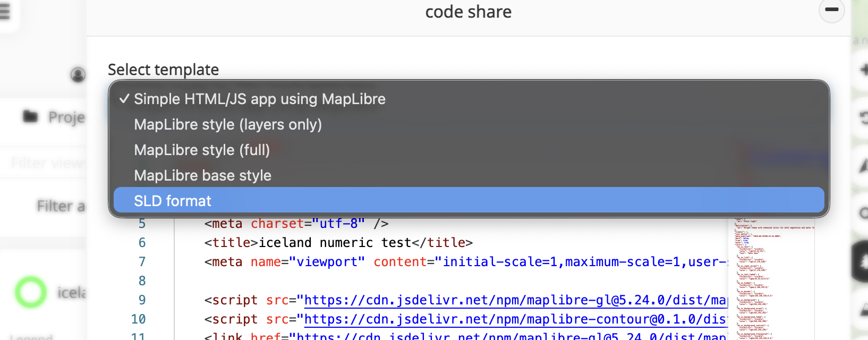Select Simple HTML/JS app using MapLibre option
The height and width of the screenshot is (340, 868).
click(469, 99)
